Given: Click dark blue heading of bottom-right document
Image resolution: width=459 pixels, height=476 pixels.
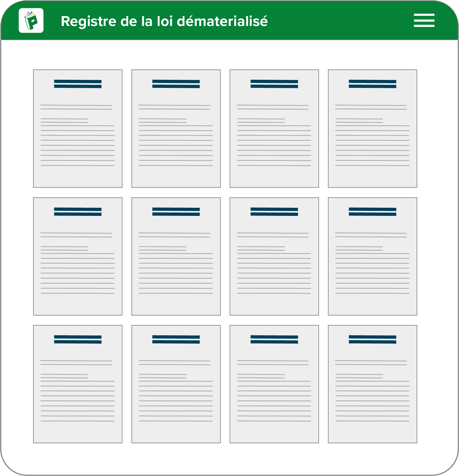Looking at the screenshot, I should [372, 339].
